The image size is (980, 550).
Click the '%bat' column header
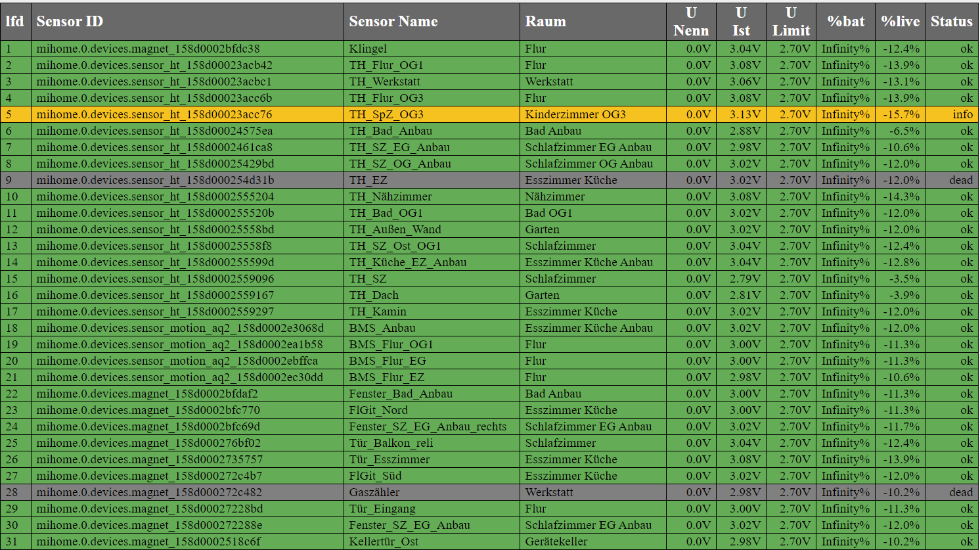846,21
